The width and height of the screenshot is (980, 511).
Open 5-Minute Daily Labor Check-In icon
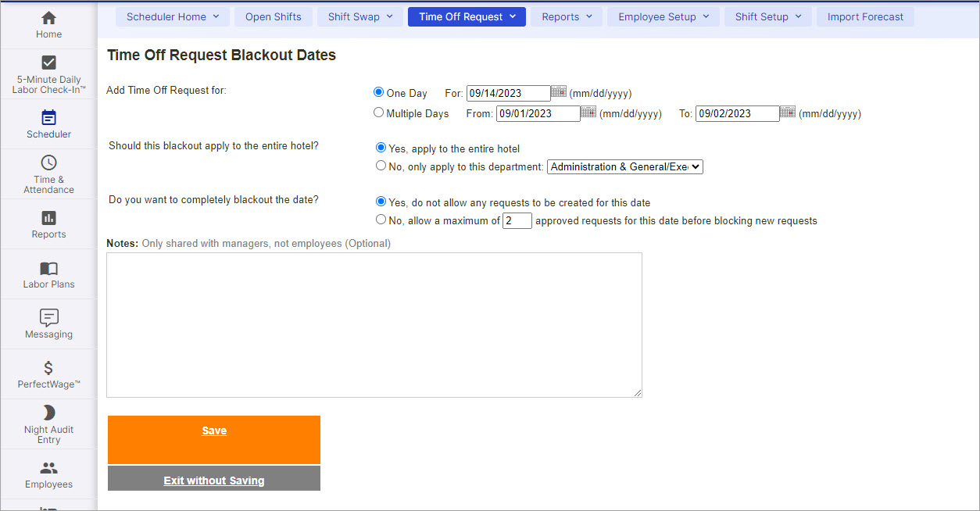48,63
